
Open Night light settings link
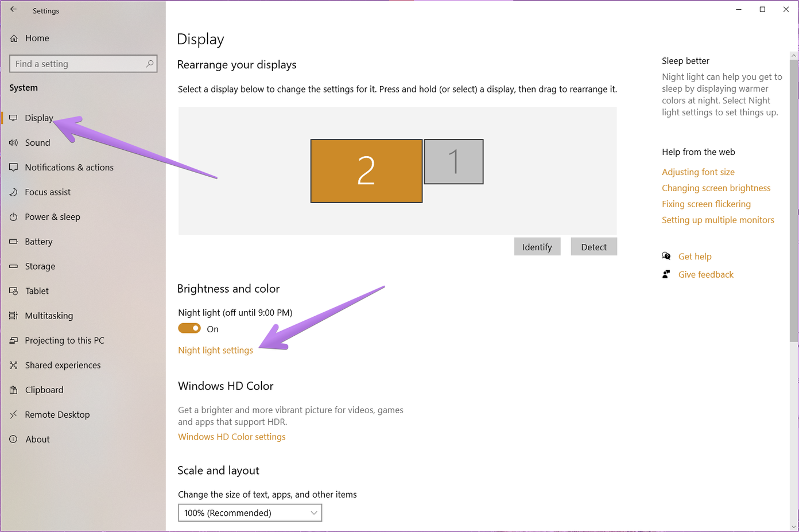(215, 350)
